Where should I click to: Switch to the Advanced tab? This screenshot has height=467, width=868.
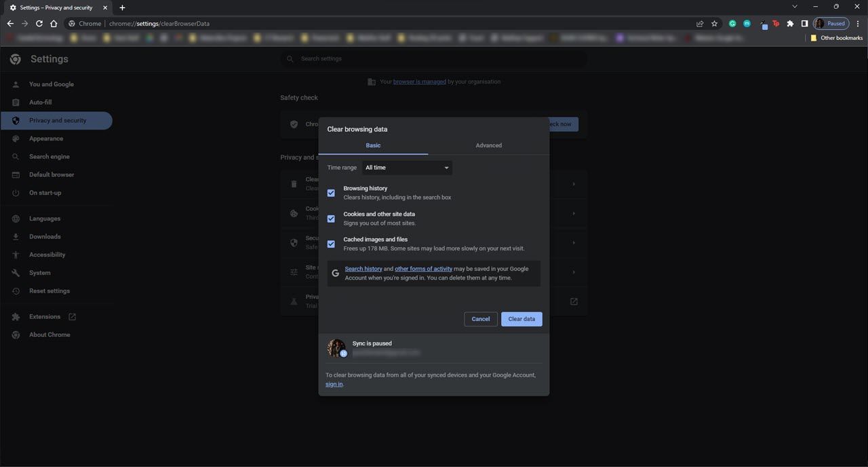pos(488,145)
